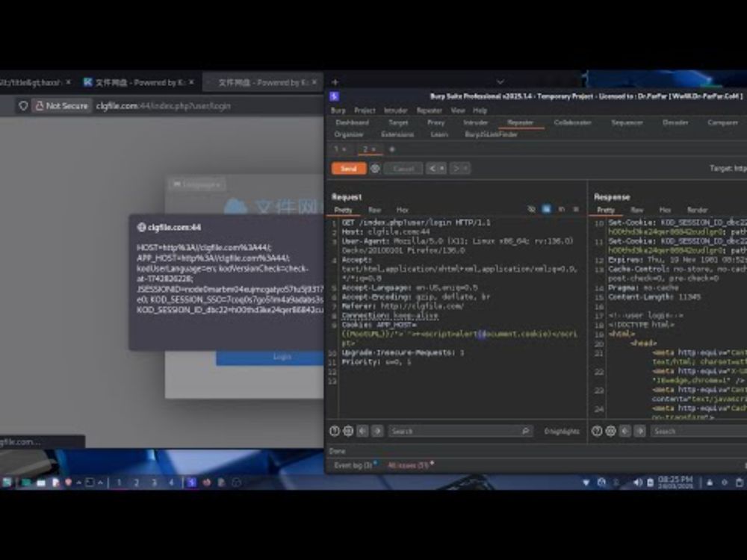The height and width of the screenshot is (560, 747).
Task: Click next match arrow under Request panel
Action: pos(377,431)
